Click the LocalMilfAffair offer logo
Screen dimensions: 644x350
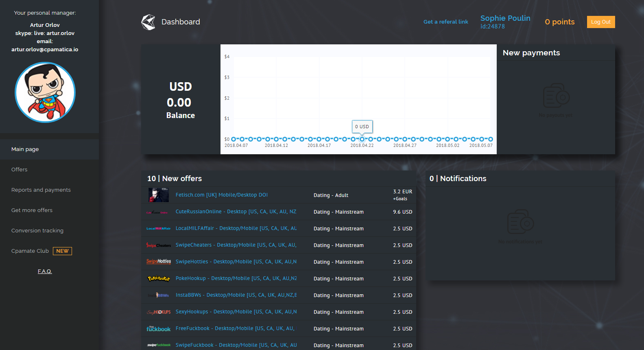(158, 229)
